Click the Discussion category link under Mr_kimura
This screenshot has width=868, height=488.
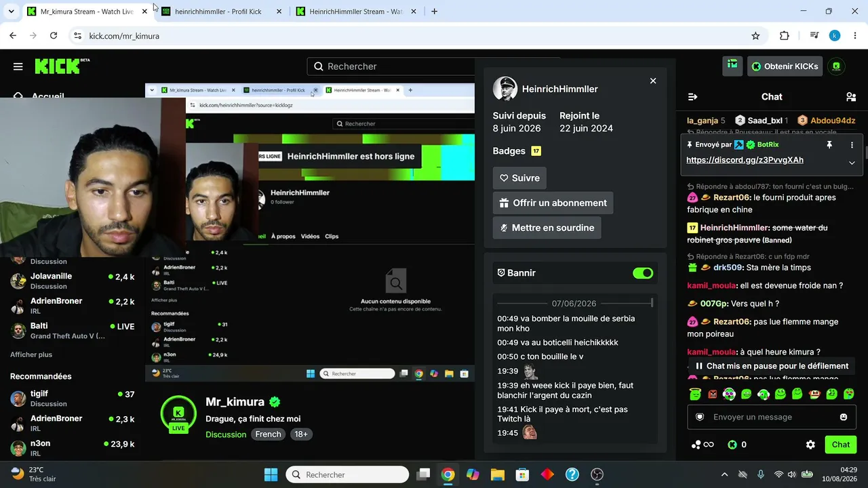pos(226,434)
